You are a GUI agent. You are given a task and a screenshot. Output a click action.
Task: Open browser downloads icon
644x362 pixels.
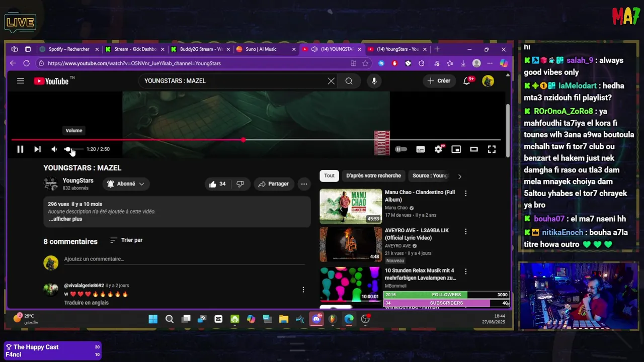(463, 63)
